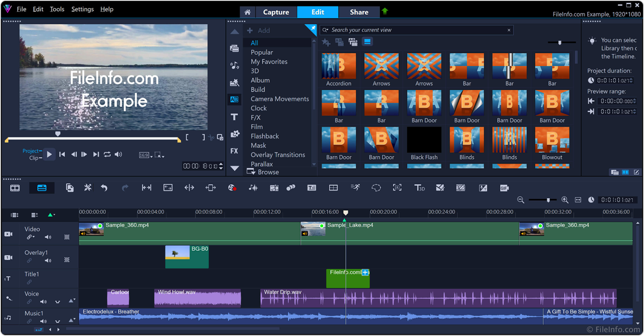Screen dimensions: 644x336
Task: Open the Split Screen Template Creator grid icon
Action: [333, 188]
